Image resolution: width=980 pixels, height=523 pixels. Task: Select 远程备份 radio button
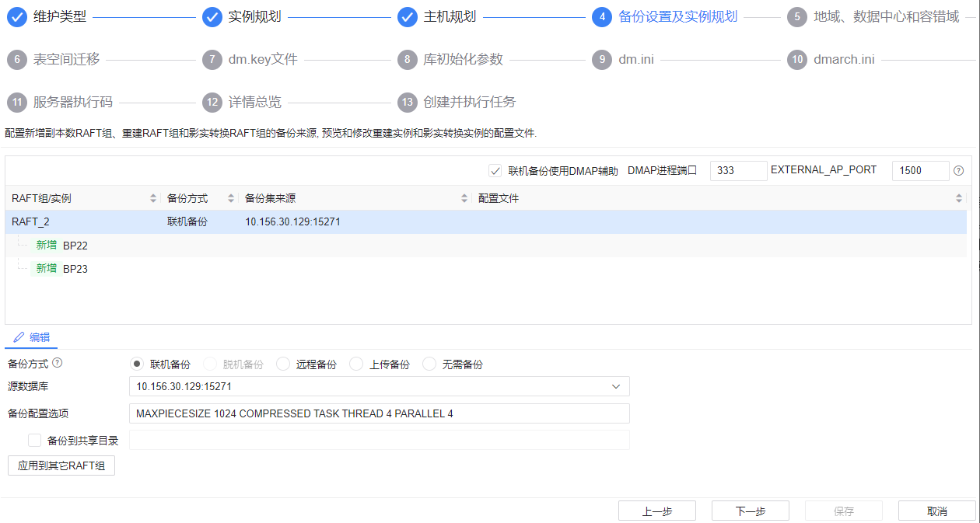[x=283, y=364]
